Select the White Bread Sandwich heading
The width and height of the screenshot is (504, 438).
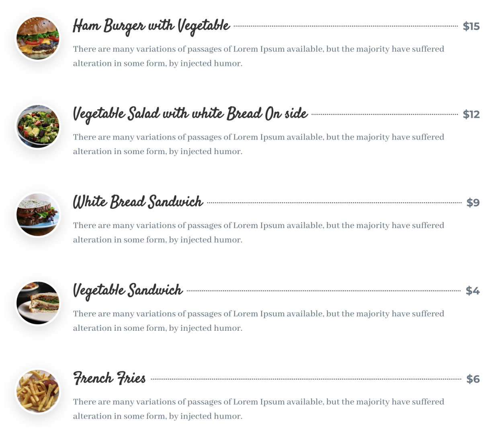tap(138, 202)
